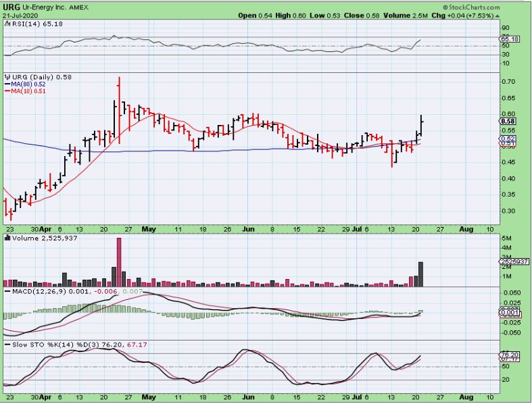Click the bar-chart icon before the Volume label
This screenshot has height=404, width=532.
pyautogui.click(x=7, y=238)
